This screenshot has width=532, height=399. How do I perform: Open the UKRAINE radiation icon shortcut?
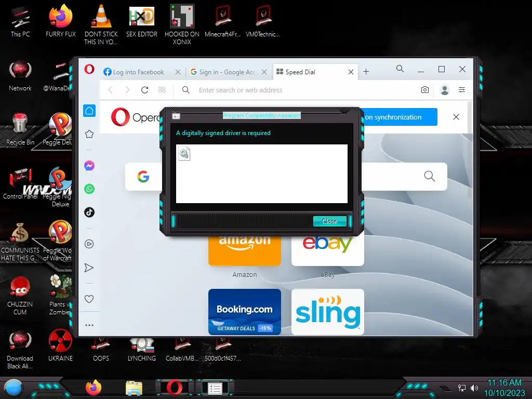(60, 345)
